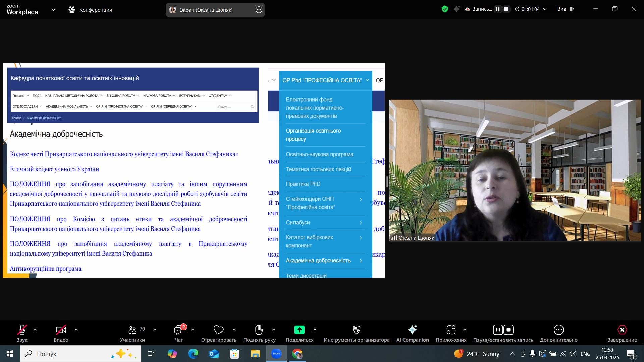Unmute the microphone Звук button

coord(22,334)
